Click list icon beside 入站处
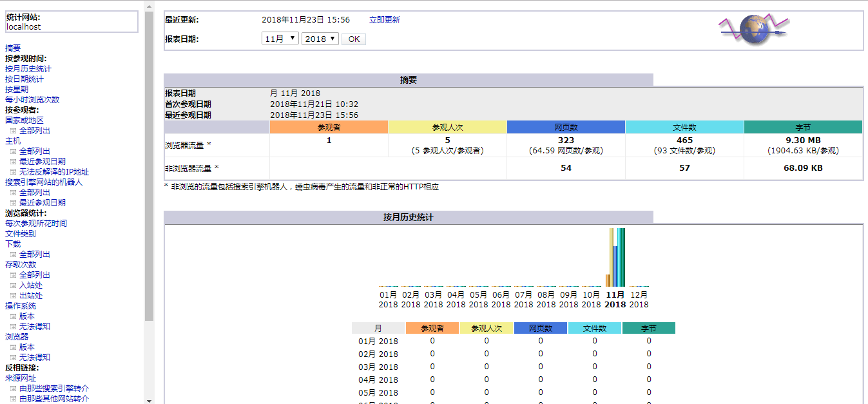 tap(13, 285)
